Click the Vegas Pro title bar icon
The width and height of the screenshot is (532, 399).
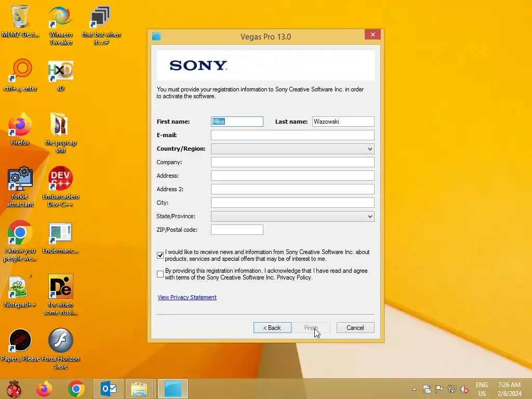(x=156, y=37)
